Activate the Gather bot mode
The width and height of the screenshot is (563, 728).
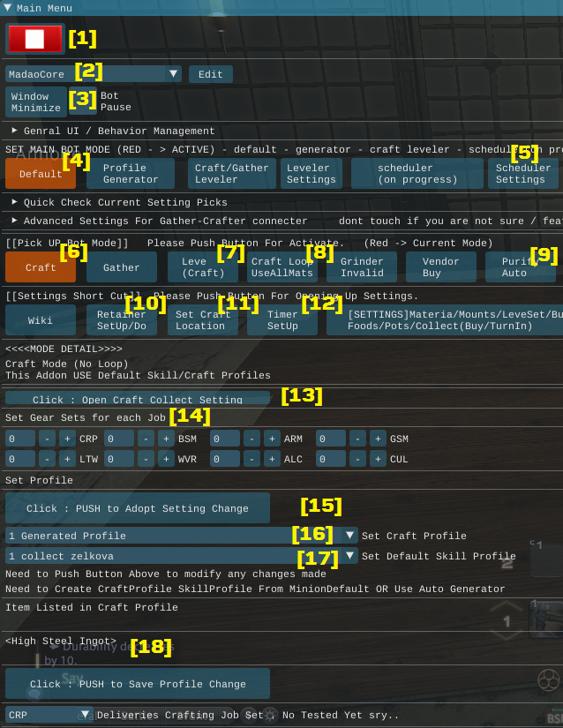point(122,267)
